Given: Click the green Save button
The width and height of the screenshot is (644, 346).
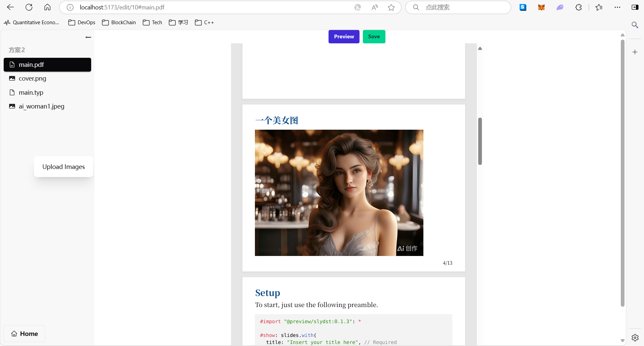Looking at the screenshot, I should (x=374, y=37).
